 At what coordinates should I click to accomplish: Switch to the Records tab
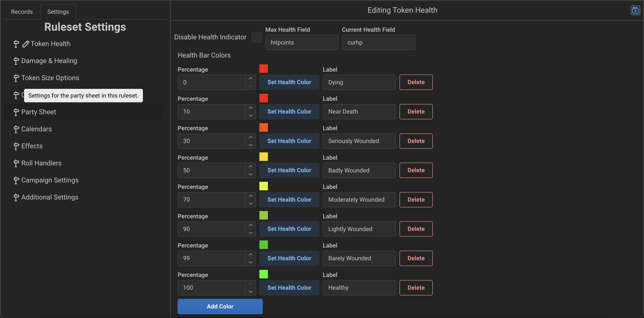(22, 12)
